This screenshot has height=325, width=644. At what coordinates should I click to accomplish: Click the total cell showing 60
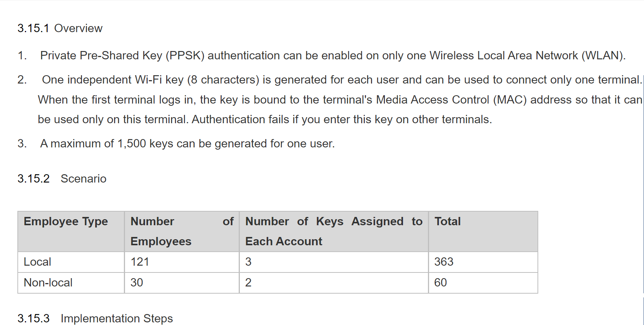pyautogui.click(x=483, y=283)
